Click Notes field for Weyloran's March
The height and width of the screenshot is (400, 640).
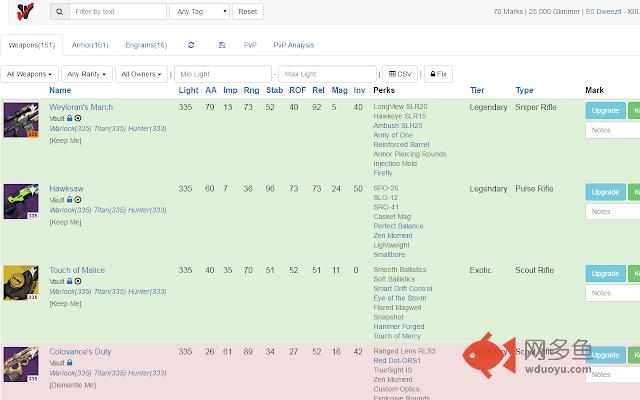pyautogui.click(x=613, y=130)
